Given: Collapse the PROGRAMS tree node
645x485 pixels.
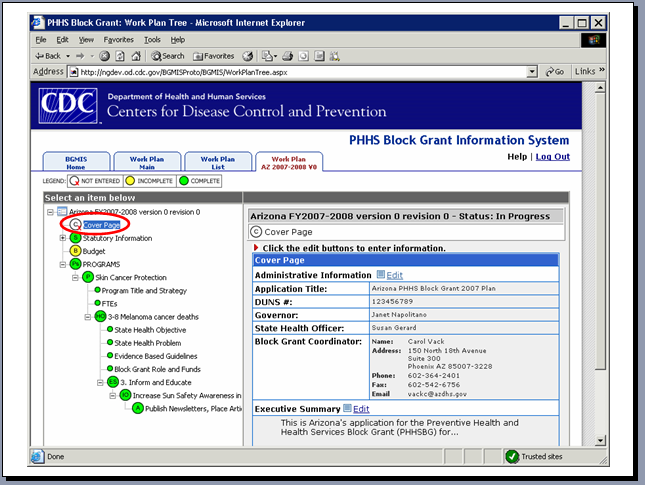Looking at the screenshot, I should point(63,264).
